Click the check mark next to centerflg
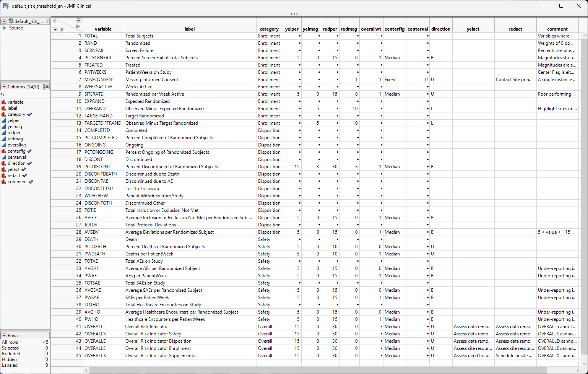The image size is (588, 374). tap(29, 151)
